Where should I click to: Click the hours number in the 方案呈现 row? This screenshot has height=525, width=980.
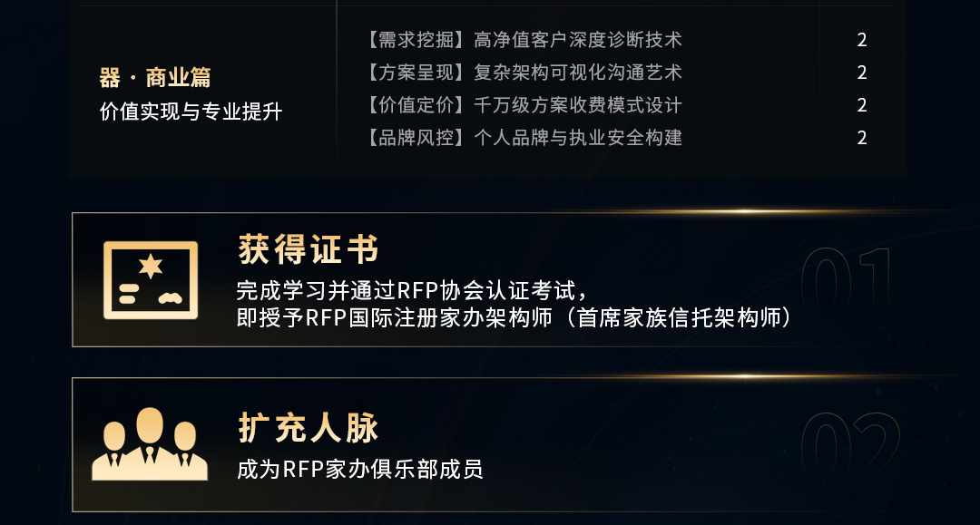pos(862,73)
